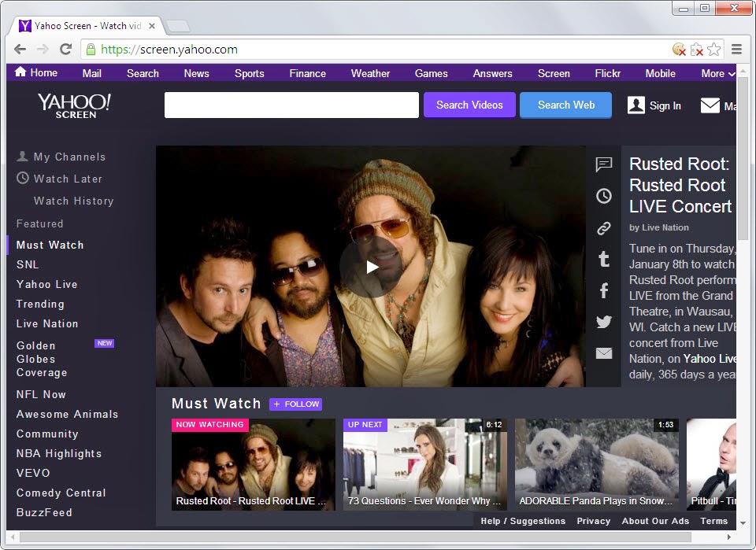Screen dimensions: 756x550
Task: Select the SNL channel in sidebar
Action: [28, 264]
